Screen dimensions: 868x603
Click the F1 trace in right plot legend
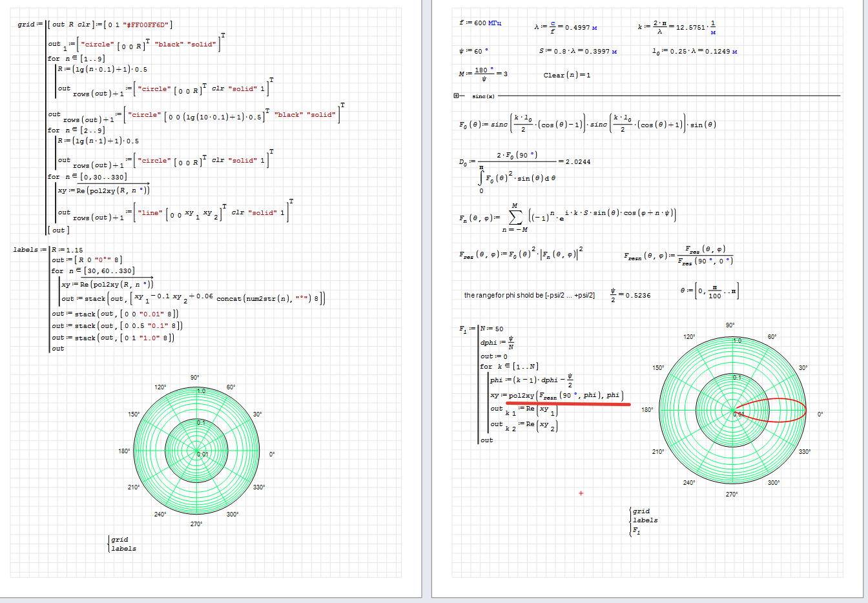[x=636, y=531]
